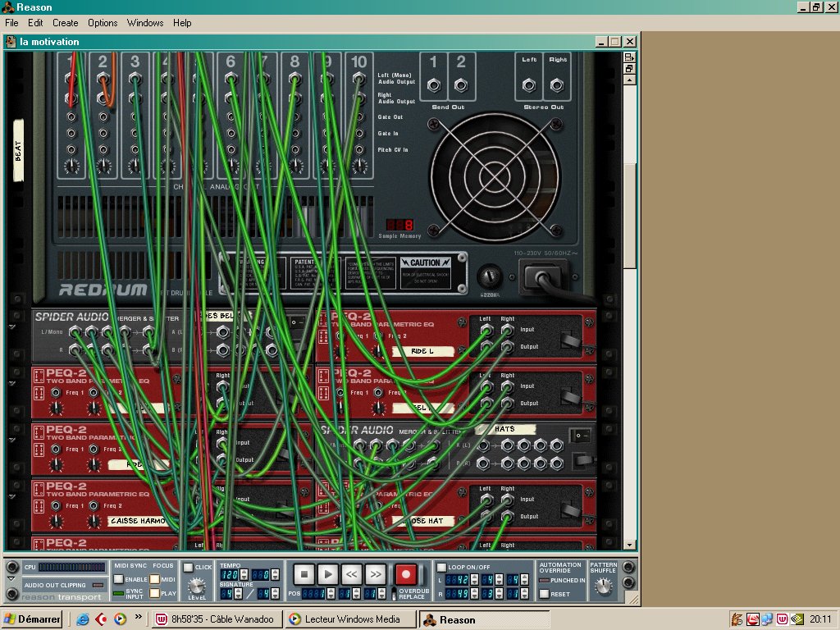Toggle the LOOP ON/OFF checkbox
This screenshot has height=630, width=840.
pyautogui.click(x=441, y=567)
